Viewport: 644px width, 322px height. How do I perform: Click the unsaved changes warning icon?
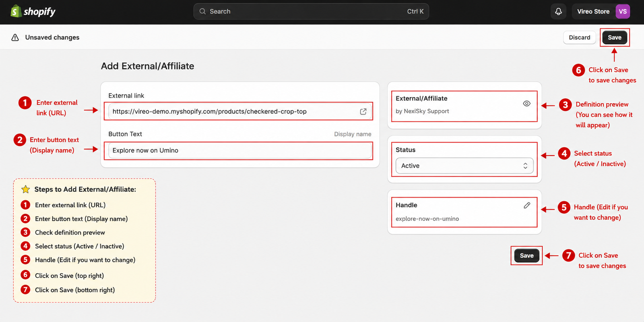pos(15,37)
